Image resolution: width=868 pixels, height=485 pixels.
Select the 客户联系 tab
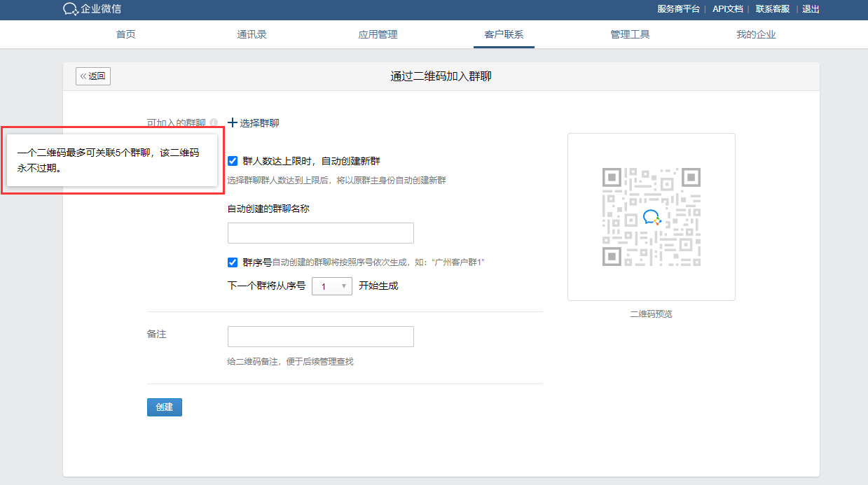point(504,34)
